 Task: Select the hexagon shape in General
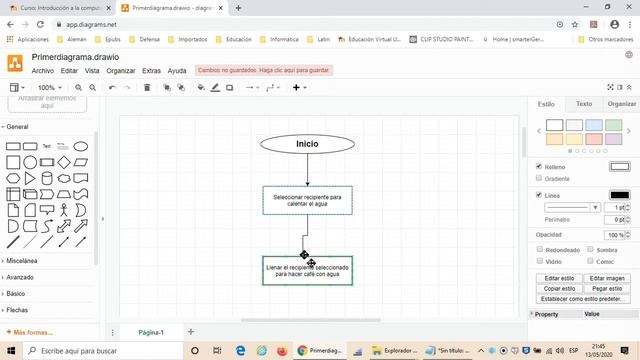(13, 178)
